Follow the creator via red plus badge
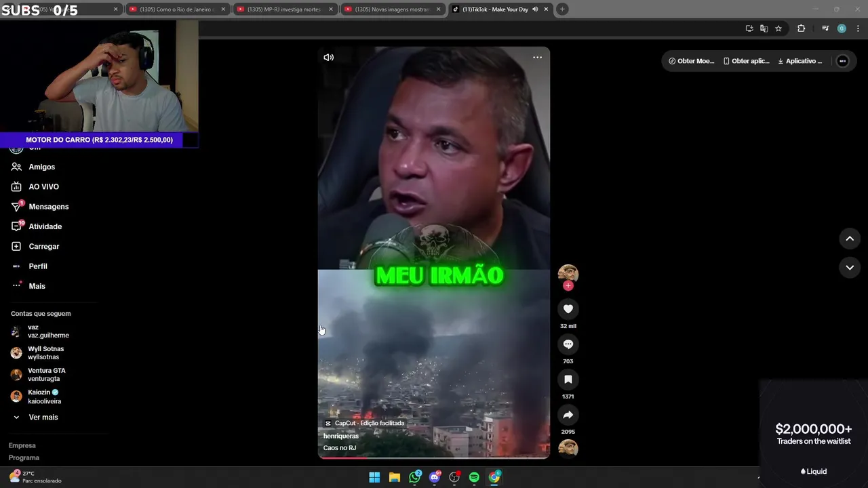The height and width of the screenshot is (488, 868). pos(568,286)
